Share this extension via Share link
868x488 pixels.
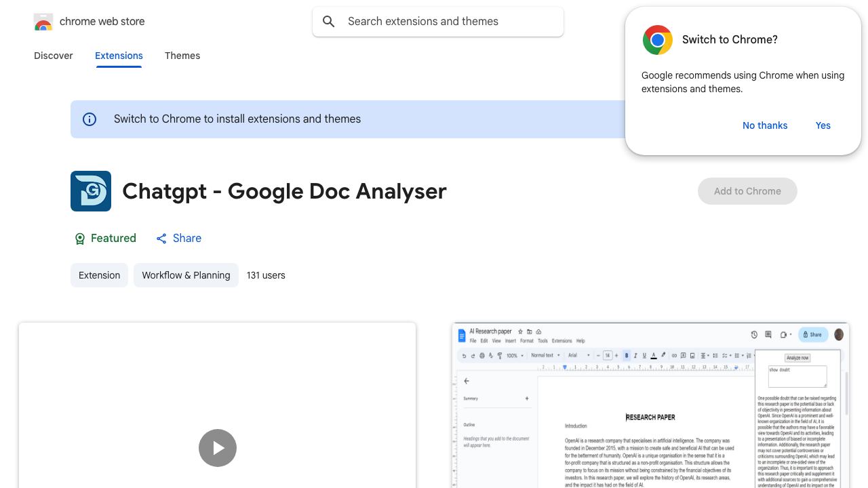[x=178, y=239]
